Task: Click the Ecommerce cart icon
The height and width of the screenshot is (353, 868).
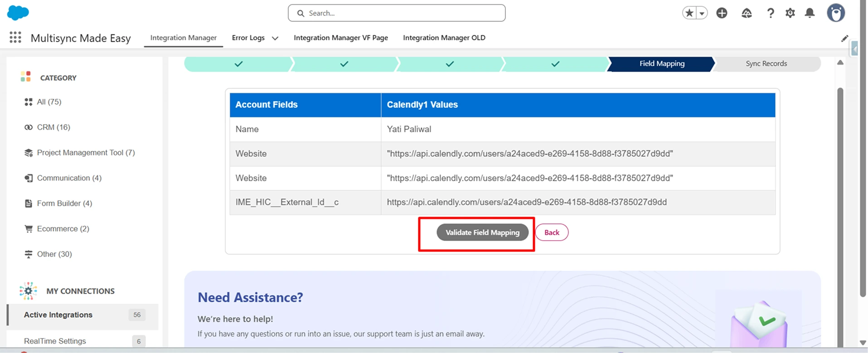Action: click(x=29, y=229)
